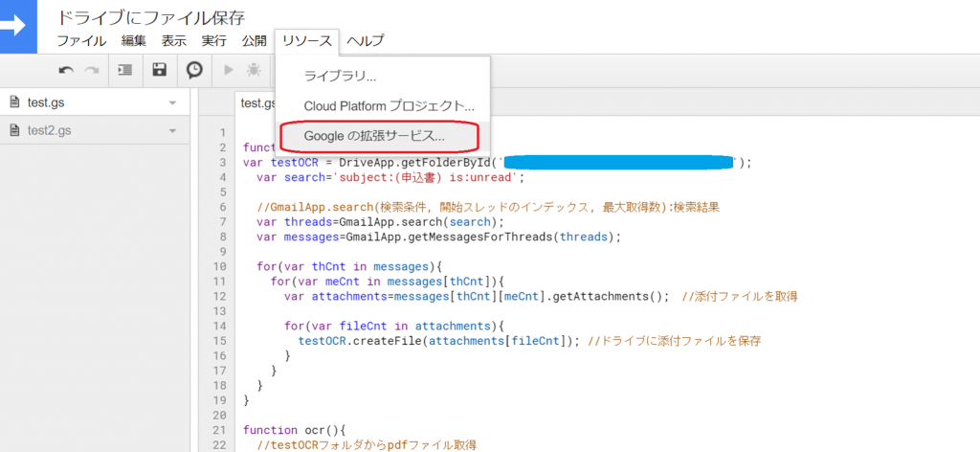Click line number 10 in the gutter
980x452 pixels.
click(x=218, y=267)
